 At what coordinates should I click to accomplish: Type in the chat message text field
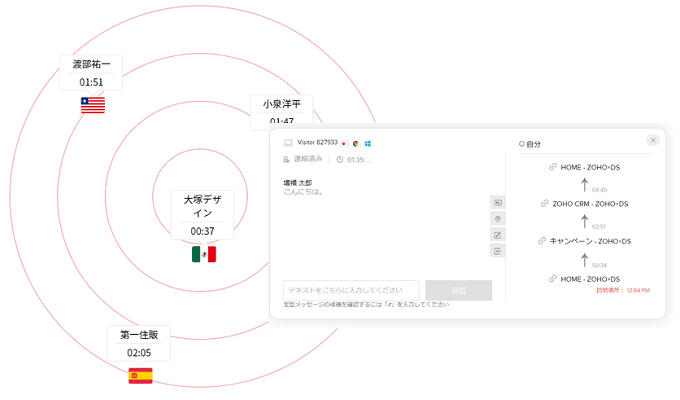coord(350,290)
